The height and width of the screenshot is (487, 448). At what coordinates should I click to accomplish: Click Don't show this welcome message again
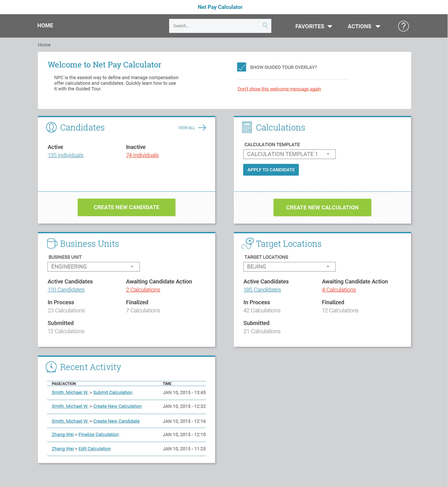[279, 89]
